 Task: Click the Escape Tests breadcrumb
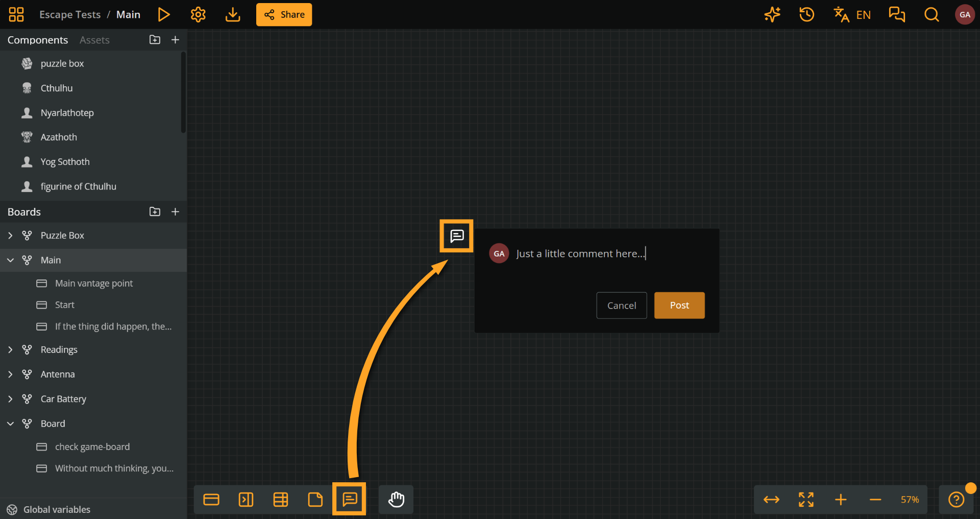(70, 14)
